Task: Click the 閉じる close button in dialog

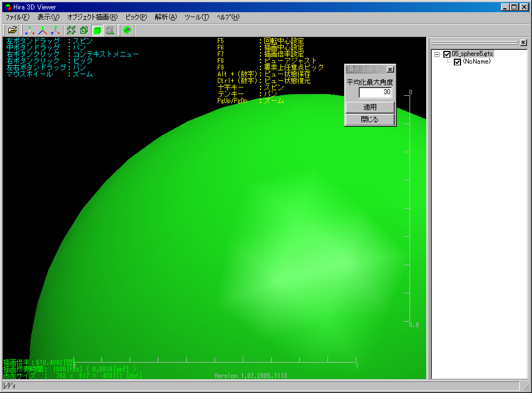Action: pos(370,119)
